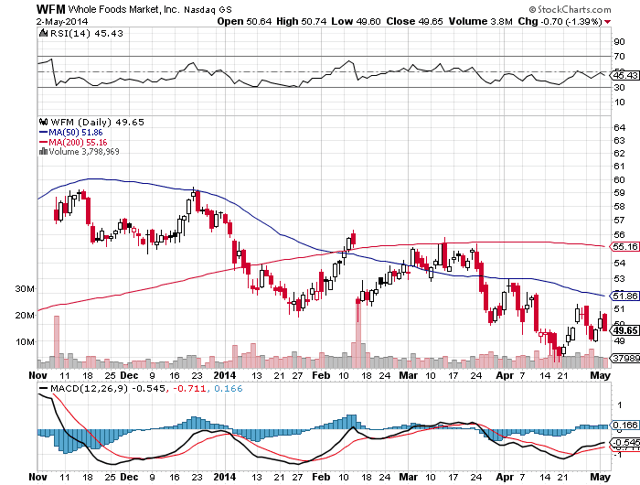Click the May label on MACD panel axis
Image resolution: width=640 pixels, height=485 pixels.
[600, 476]
